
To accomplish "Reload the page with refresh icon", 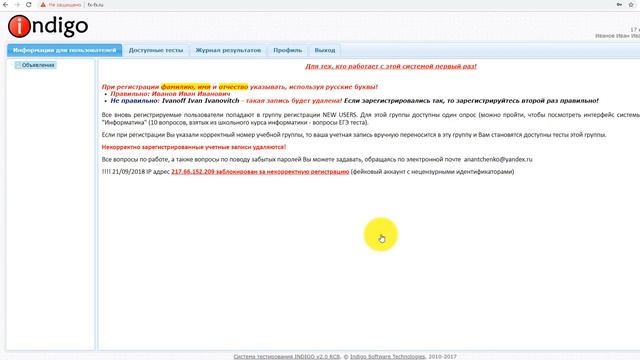I will (x=29, y=4).
